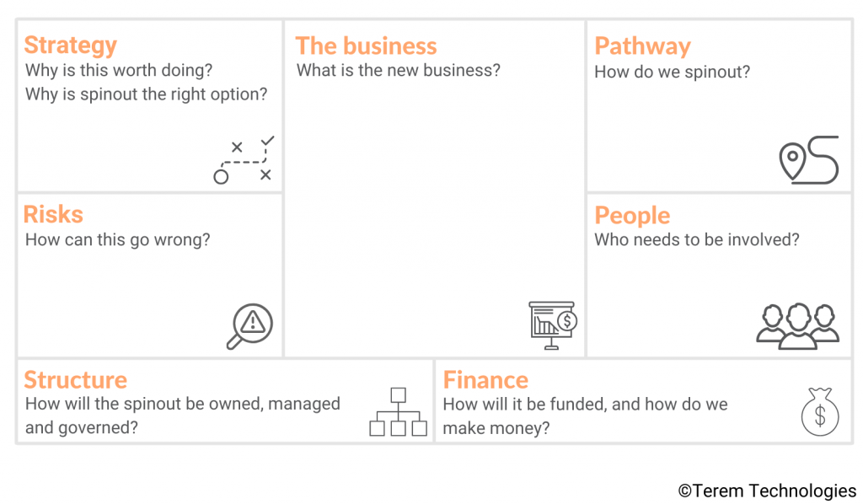The image size is (863, 504).
Task: Select the Risks heading
Action: [x=53, y=214]
